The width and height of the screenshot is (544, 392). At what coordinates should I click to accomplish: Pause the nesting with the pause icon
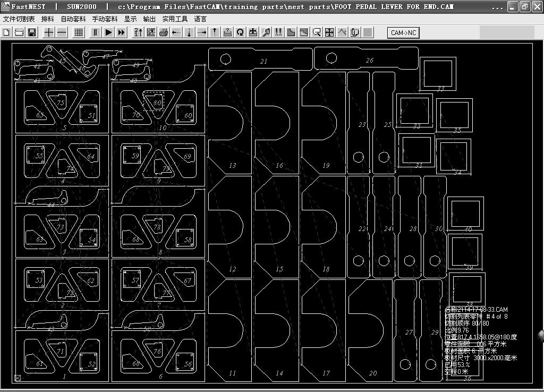pyautogui.click(x=96, y=32)
